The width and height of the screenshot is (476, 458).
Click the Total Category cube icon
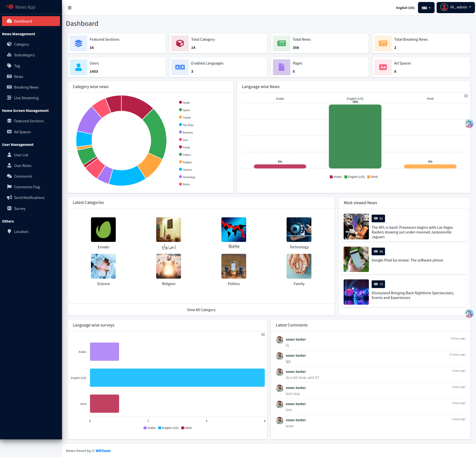[x=180, y=43]
